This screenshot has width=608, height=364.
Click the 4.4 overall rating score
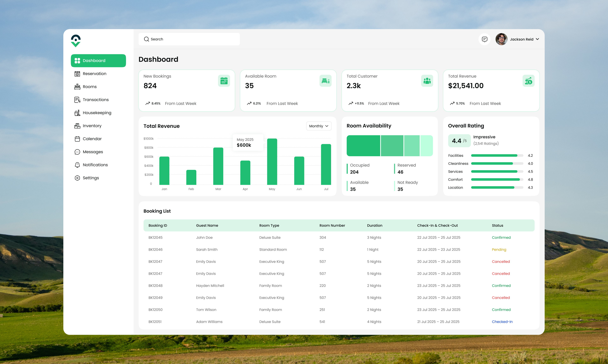[x=457, y=141]
